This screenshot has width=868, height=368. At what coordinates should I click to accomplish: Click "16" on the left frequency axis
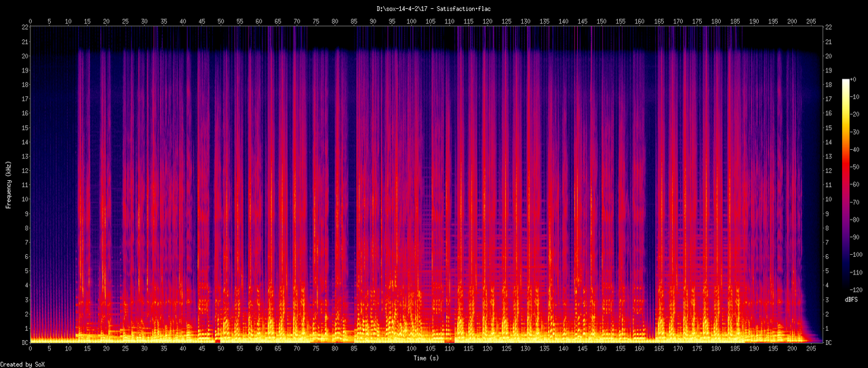click(x=25, y=114)
